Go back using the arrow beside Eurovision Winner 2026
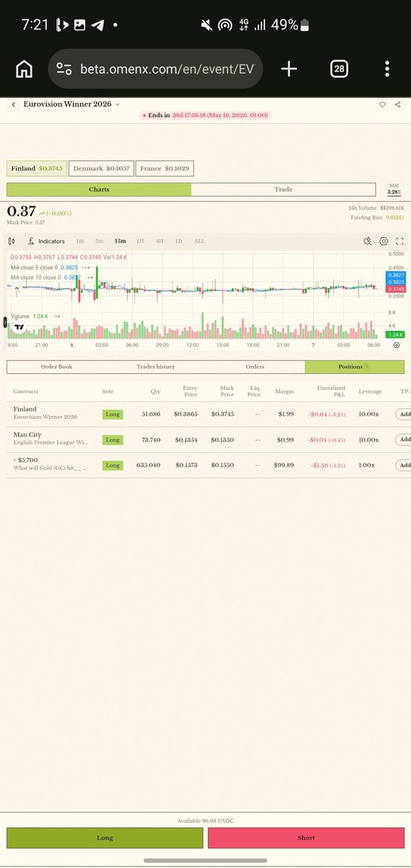Viewport: 411px width, 868px height. (13, 104)
